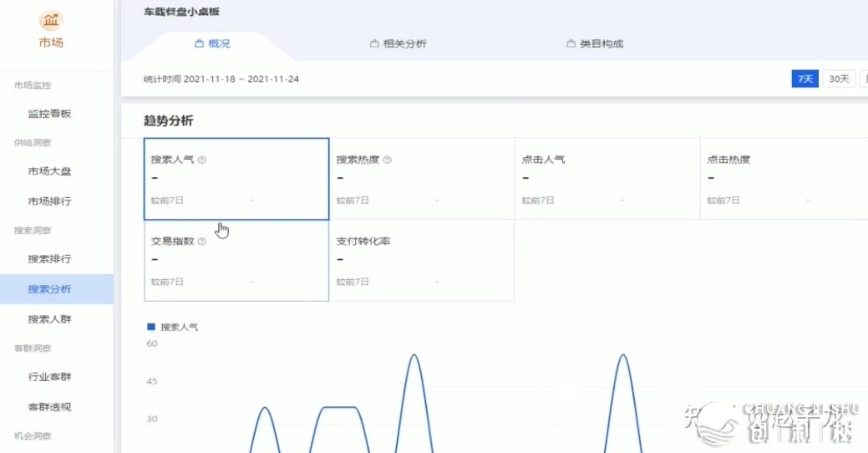Click the help icon next to 搜索人气

[x=202, y=160]
